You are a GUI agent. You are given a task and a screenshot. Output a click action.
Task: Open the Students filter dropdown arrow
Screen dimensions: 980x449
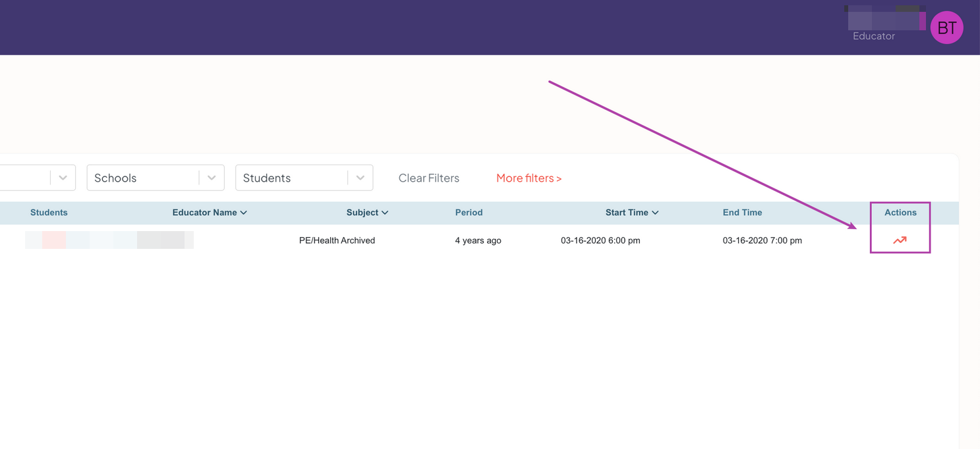360,178
